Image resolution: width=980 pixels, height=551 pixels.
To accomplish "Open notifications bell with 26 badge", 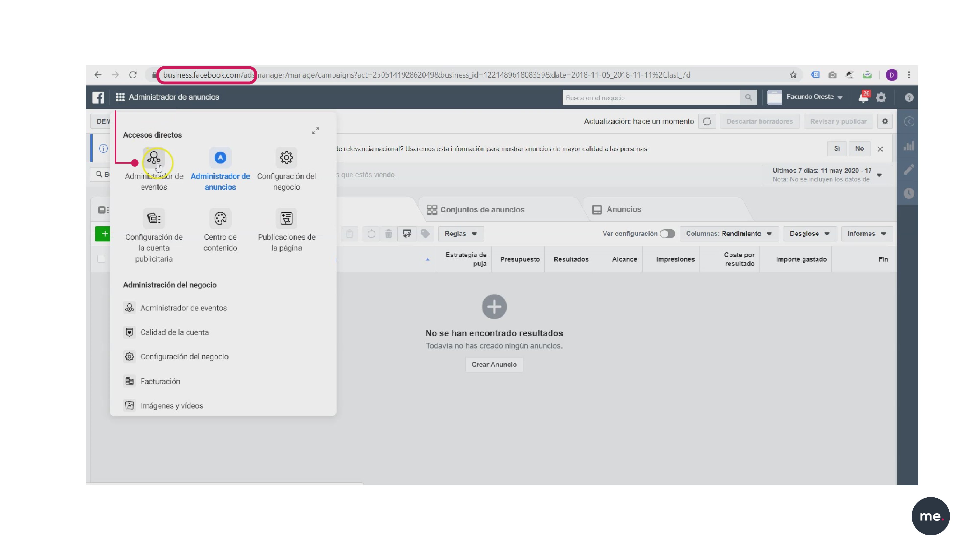I will click(864, 97).
